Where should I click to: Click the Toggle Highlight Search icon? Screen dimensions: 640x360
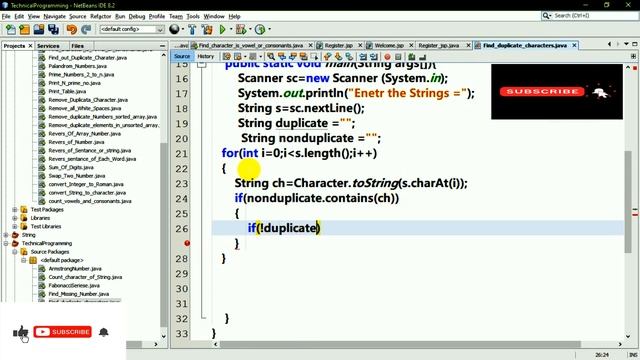tap(303, 57)
